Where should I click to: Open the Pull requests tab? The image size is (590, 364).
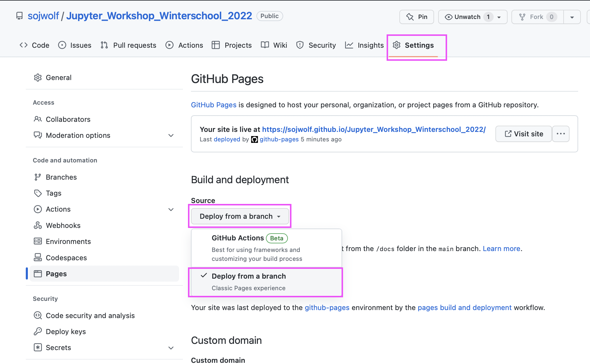(x=128, y=45)
